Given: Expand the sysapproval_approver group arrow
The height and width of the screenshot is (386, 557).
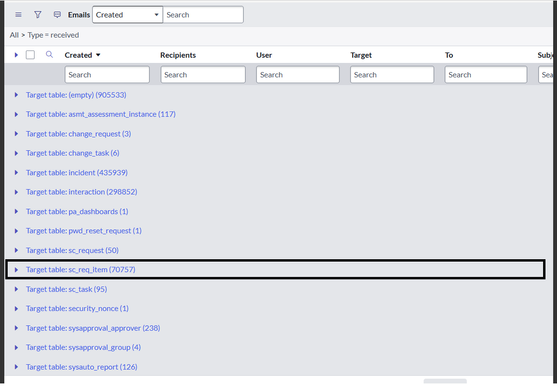Looking at the screenshot, I should tap(16, 328).
